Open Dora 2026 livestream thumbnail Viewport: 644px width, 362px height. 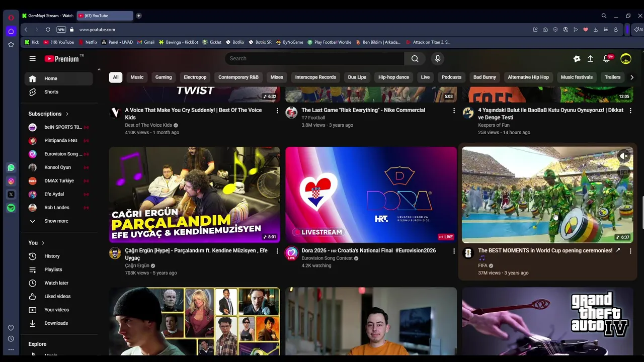coord(371,195)
